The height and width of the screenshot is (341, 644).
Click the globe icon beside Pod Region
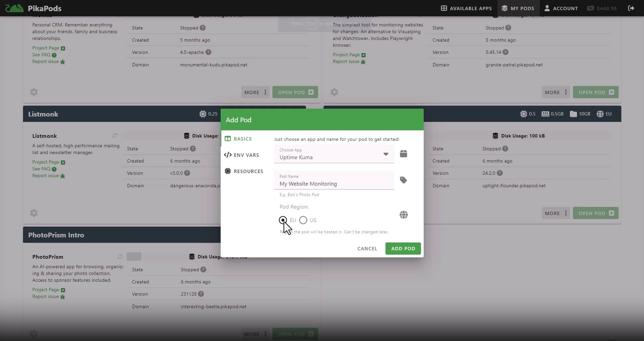point(403,215)
